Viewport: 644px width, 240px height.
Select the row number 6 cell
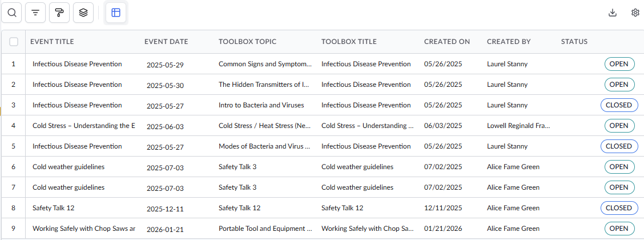point(13,167)
